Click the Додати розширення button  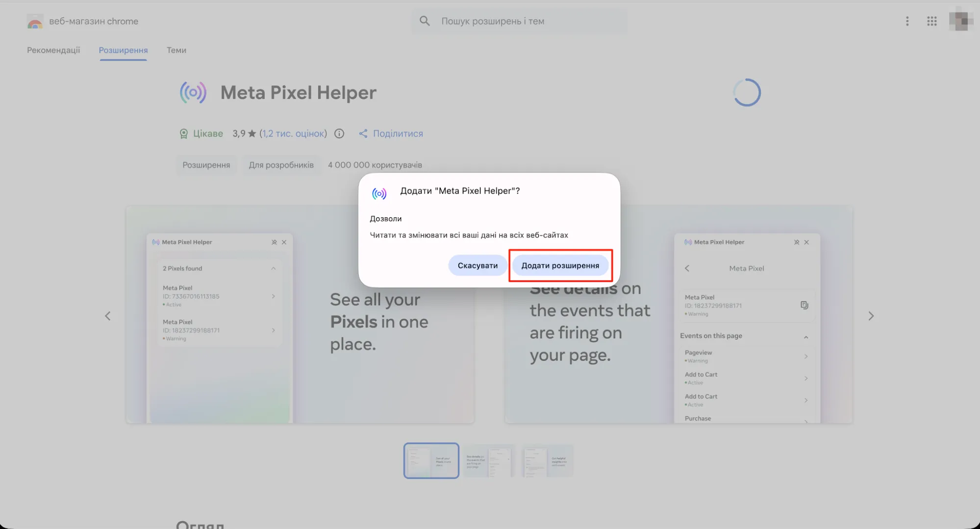coord(560,265)
